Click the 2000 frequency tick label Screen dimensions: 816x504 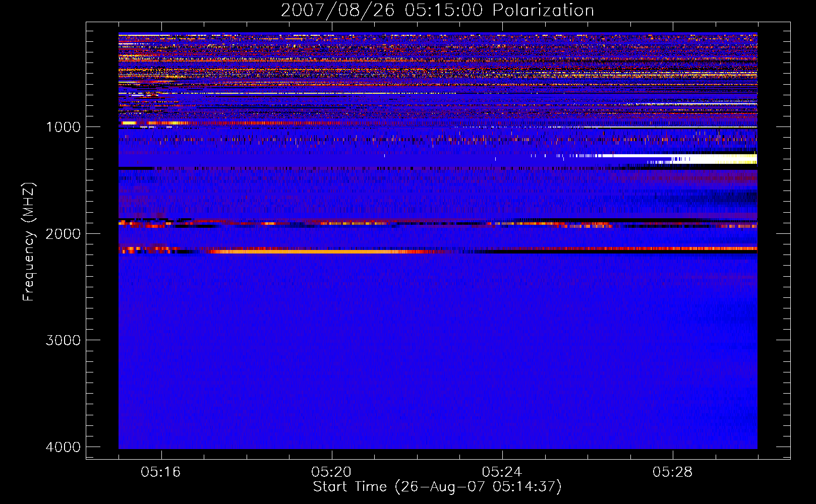coord(63,234)
